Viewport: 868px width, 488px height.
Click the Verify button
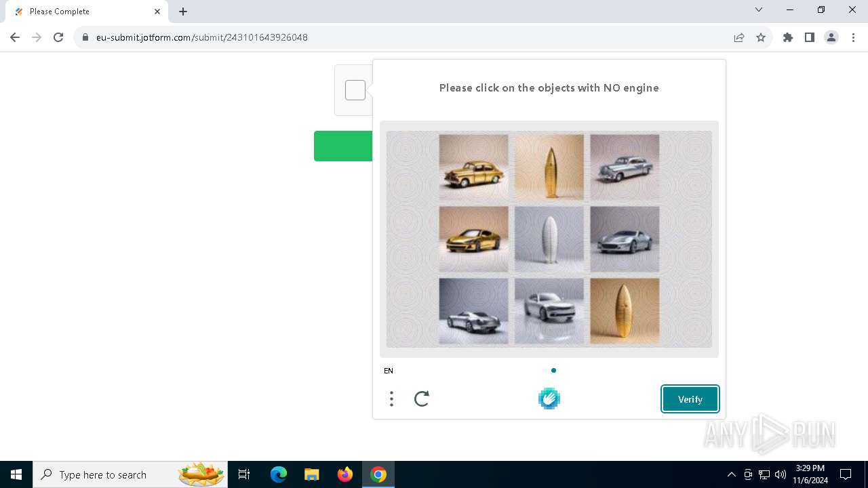pyautogui.click(x=690, y=399)
